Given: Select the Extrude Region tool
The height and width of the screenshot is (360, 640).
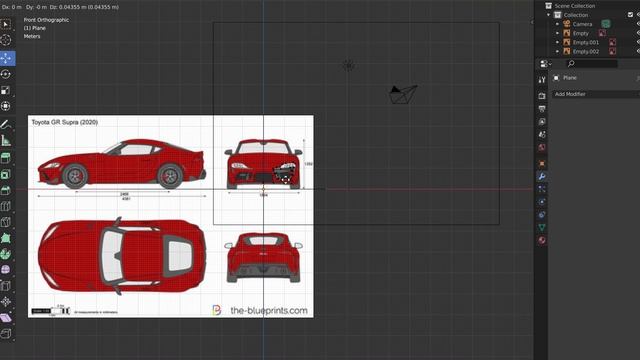Looking at the screenshot, I should point(6,158).
